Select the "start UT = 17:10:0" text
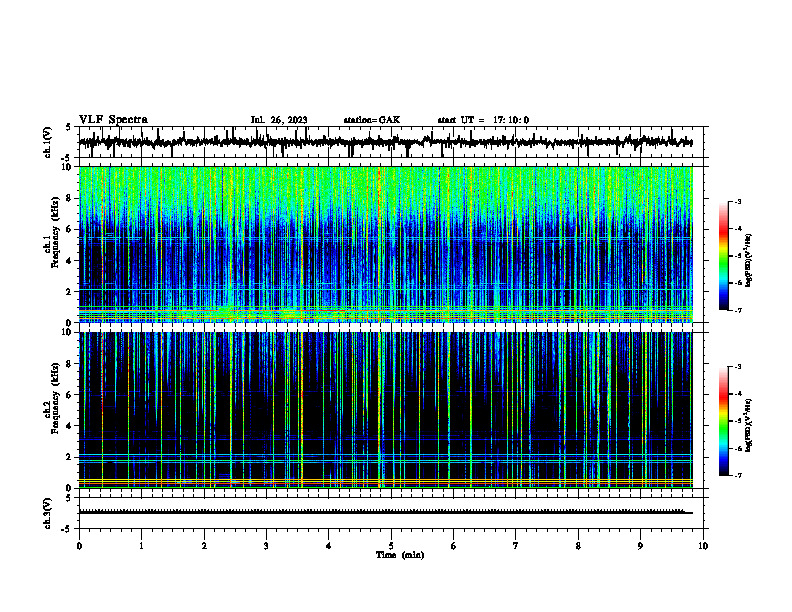 483,120
